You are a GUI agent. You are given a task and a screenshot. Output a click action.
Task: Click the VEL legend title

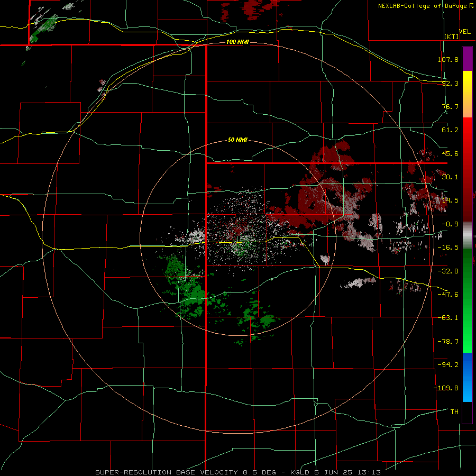coord(465,32)
